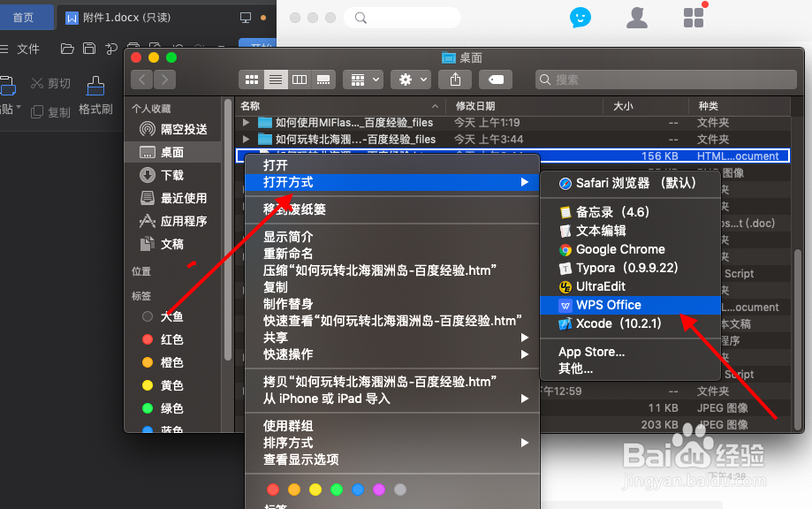Click the tag icon in the Finder toolbar
Viewport: 812px width, 509px height.
click(x=495, y=79)
